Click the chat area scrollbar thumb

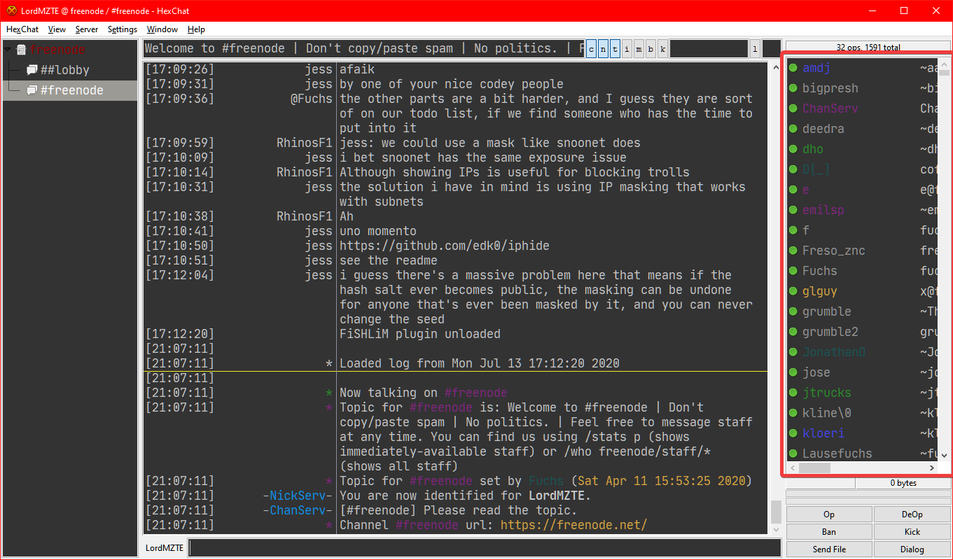(775, 512)
